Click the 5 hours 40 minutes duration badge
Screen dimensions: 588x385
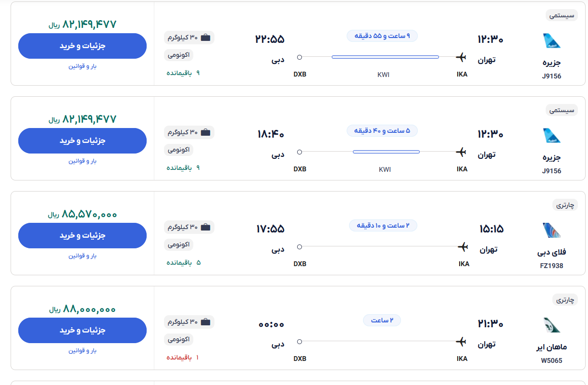click(382, 131)
